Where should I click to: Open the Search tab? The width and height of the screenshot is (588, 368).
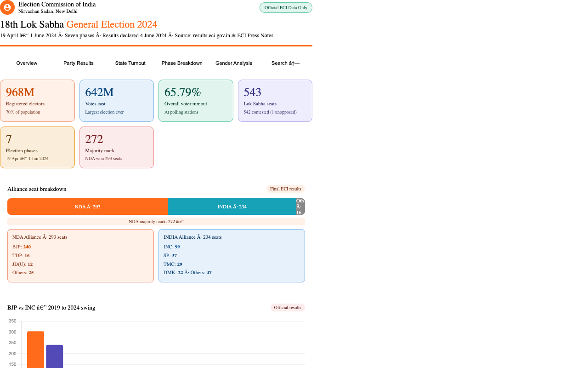click(285, 63)
